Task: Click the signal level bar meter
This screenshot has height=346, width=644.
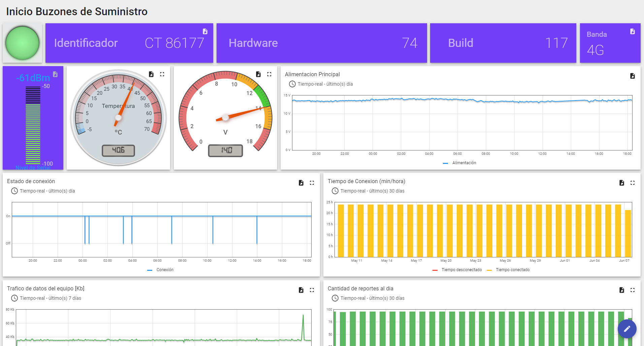Action: pyautogui.click(x=33, y=125)
